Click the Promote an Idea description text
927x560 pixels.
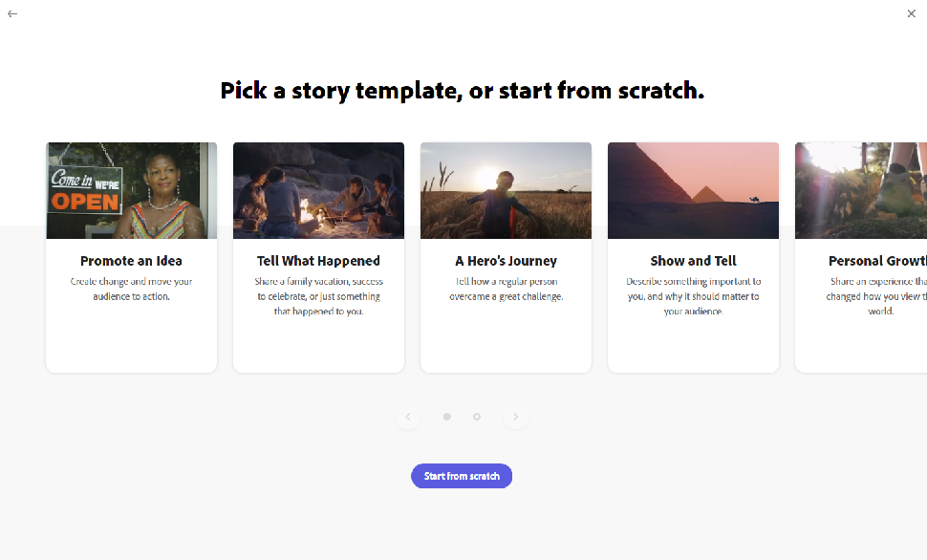(131, 289)
